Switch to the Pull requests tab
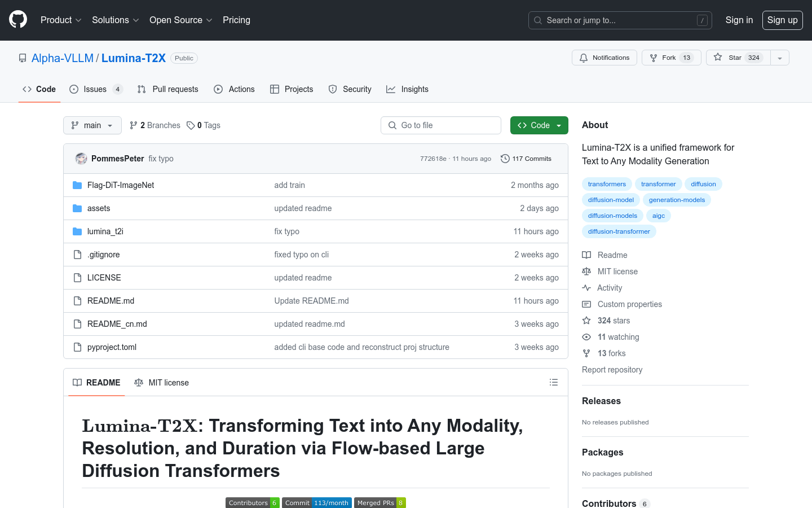Viewport: 812px width, 508px height. tap(168, 89)
